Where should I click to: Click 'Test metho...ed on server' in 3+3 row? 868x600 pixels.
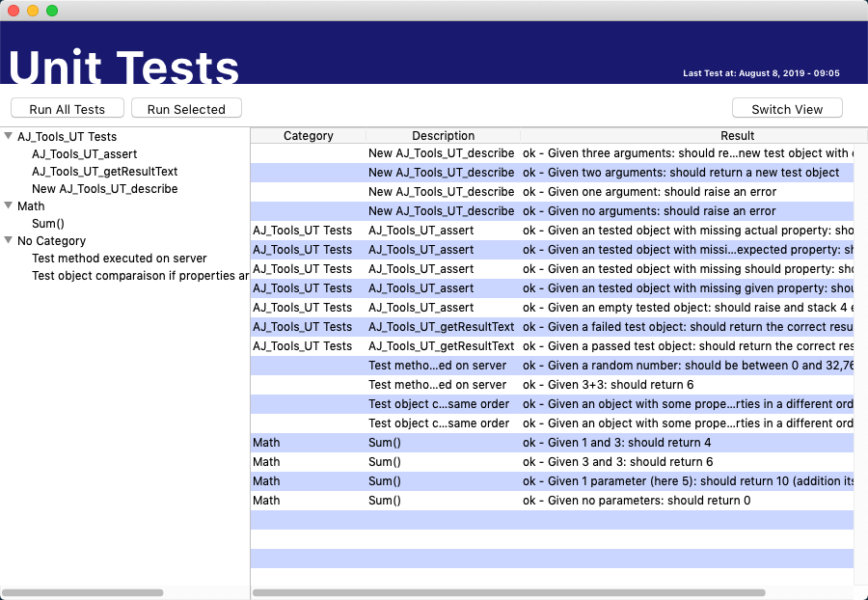coord(437,385)
